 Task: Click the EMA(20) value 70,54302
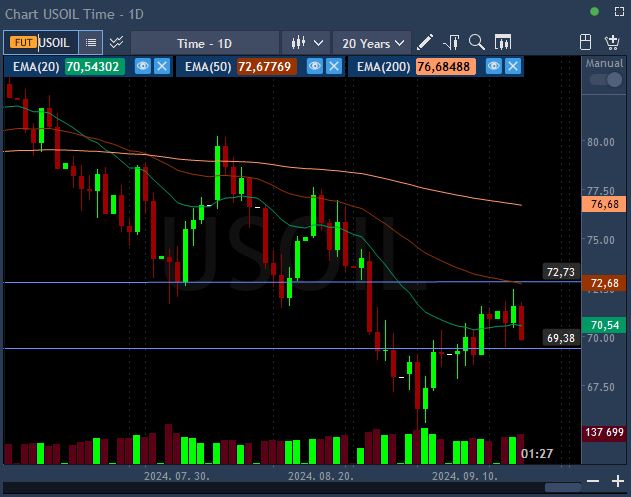[x=95, y=66]
